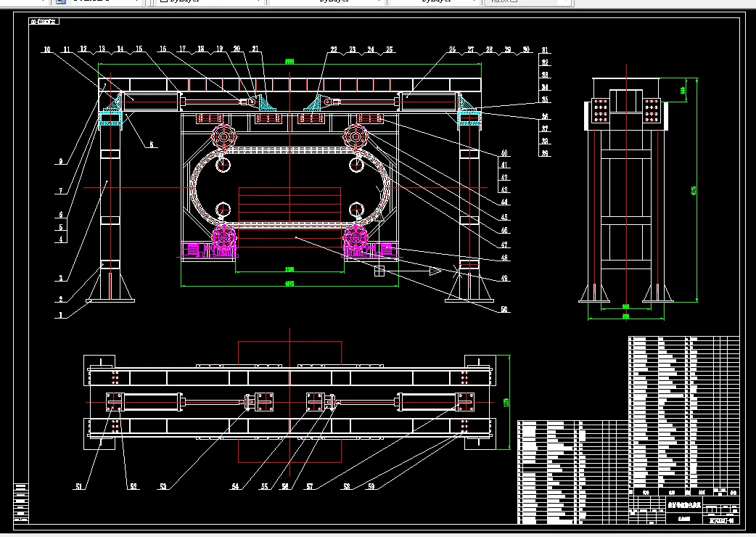
Task: Pick part number 53
Action: (163, 486)
